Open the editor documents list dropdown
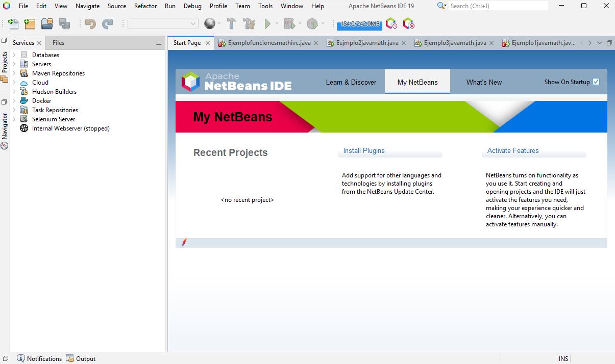This screenshot has width=615, height=364. click(600, 43)
